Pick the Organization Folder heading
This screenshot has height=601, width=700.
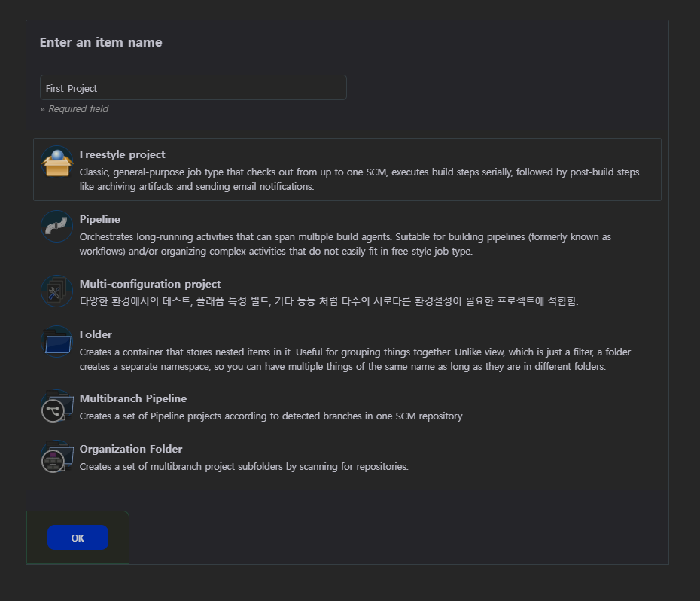131,449
